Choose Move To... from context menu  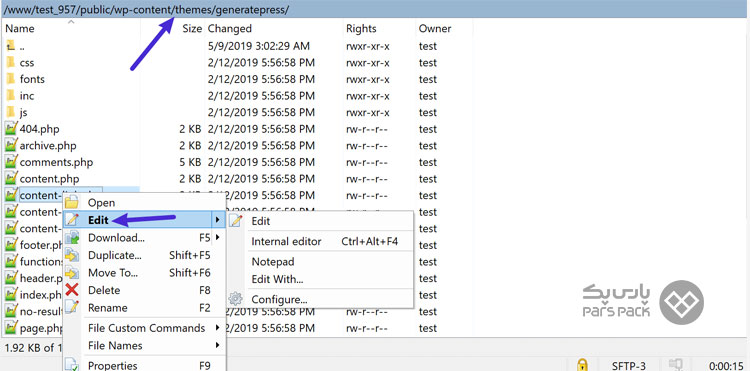(113, 273)
